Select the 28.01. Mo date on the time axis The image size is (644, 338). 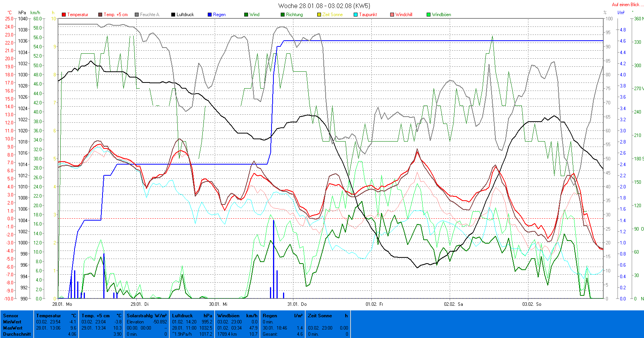[62, 304]
